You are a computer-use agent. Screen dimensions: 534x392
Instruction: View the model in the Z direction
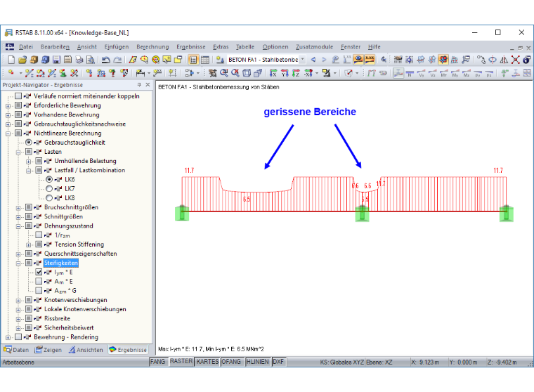tap(296, 72)
